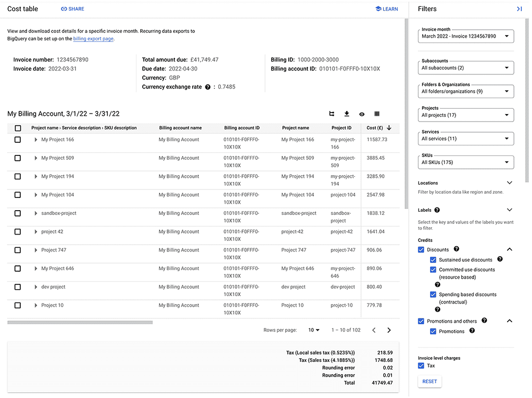The image size is (532, 398).
Task: Click the SHARE link button
Action: 73,9
